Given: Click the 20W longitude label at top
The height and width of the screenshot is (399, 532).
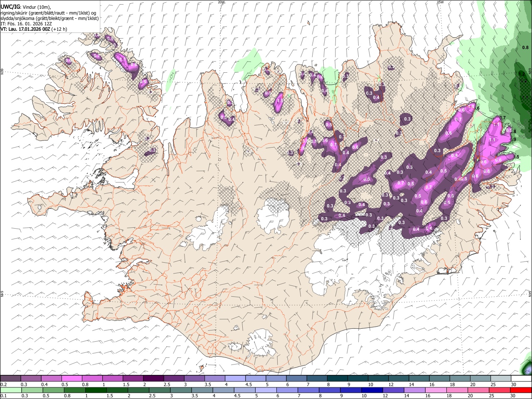Looking at the screenshot, I should [222, 2].
